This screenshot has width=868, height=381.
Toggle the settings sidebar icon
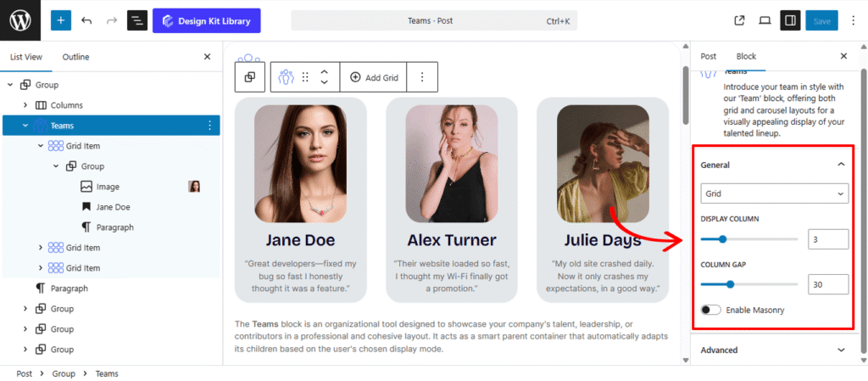(x=790, y=20)
